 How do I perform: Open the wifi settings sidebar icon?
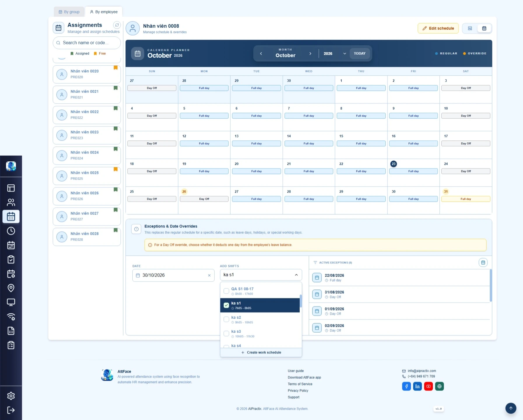pos(11,317)
